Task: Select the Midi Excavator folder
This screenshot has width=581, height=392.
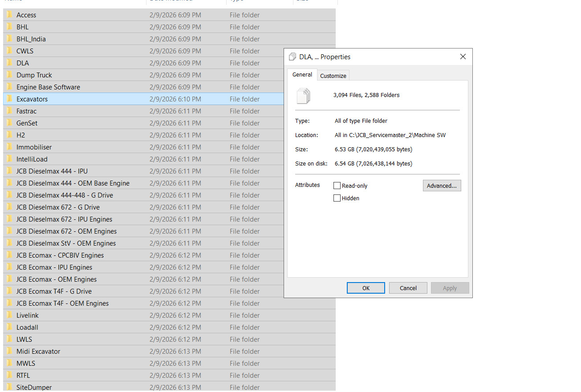Action: (x=38, y=352)
